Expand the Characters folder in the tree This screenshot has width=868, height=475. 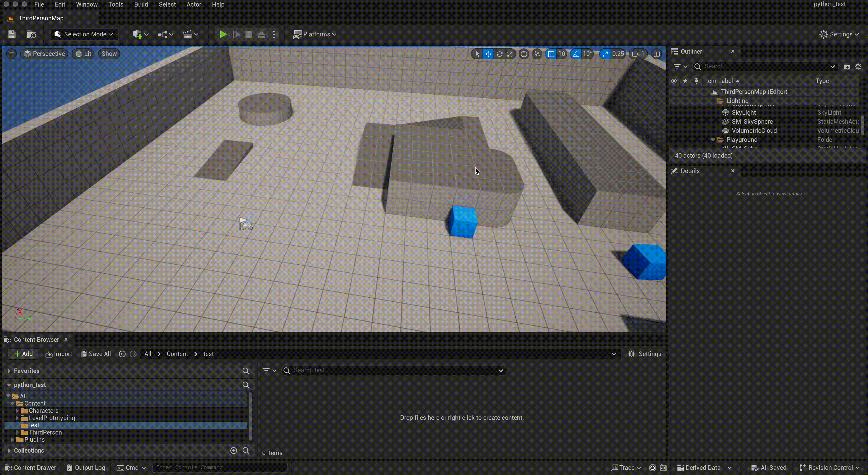(17, 411)
